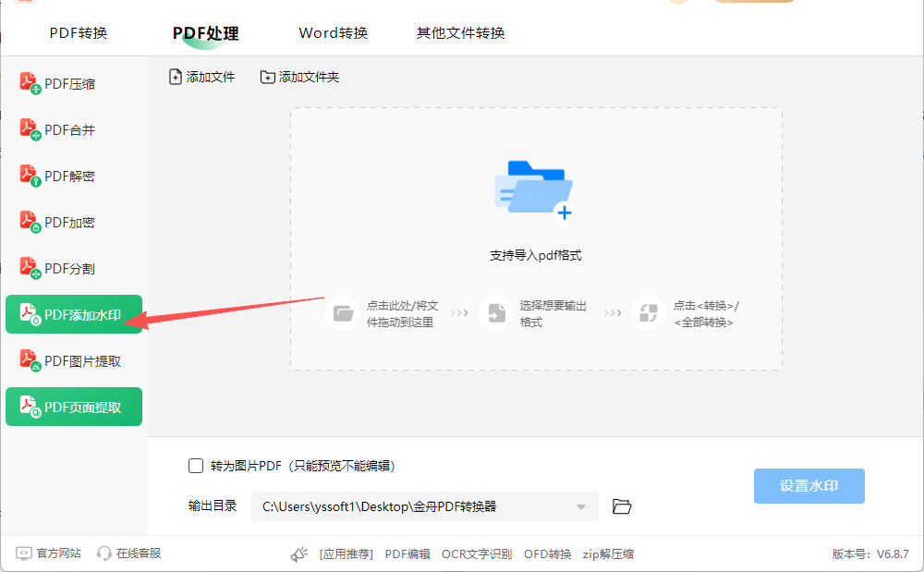Image resolution: width=924 pixels, height=572 pixels.
Task: Click the [应用推荐] label
Action: pyautogui.click(x=346, y=554)
